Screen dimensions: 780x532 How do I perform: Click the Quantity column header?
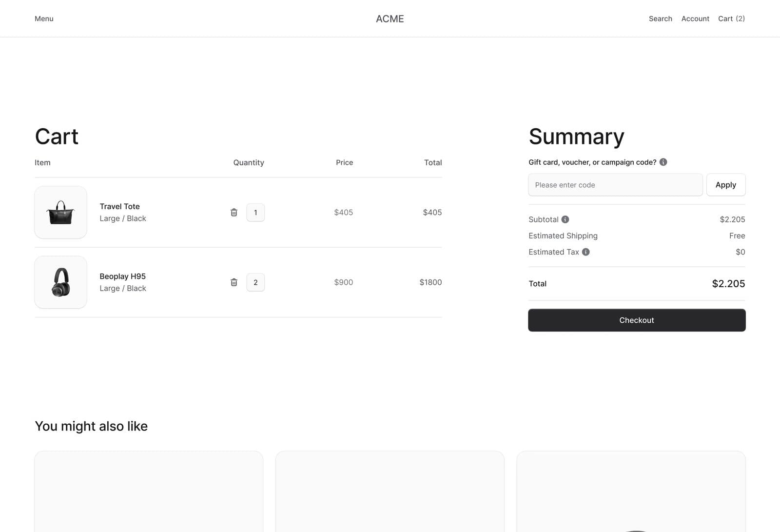click(249, 162)
